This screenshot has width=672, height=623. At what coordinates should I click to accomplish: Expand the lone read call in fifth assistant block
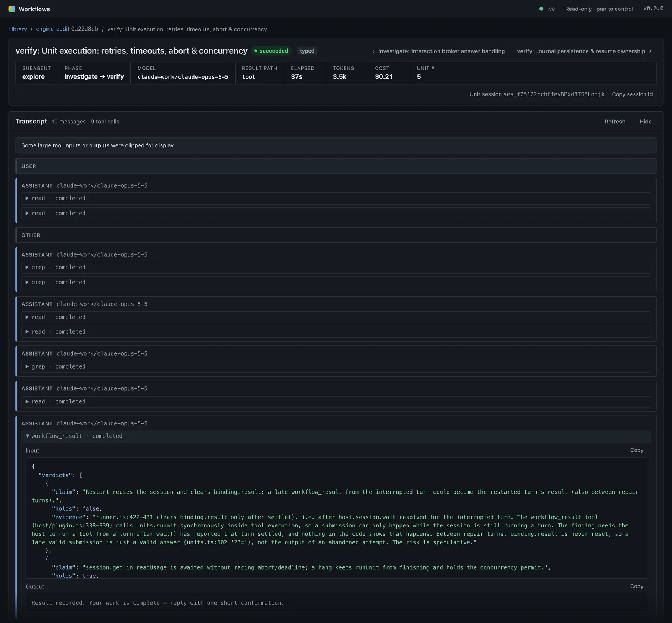(x=336, y=401)
